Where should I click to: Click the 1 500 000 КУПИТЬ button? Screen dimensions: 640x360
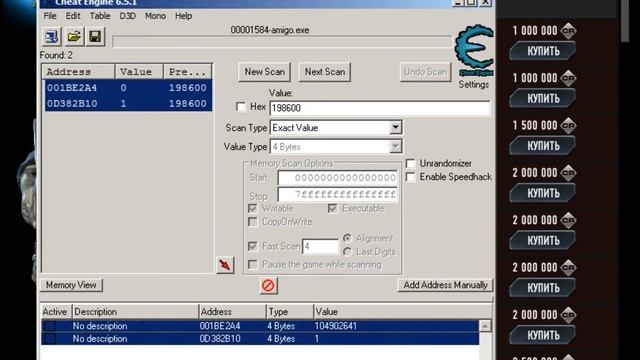[x=542, y=146]
